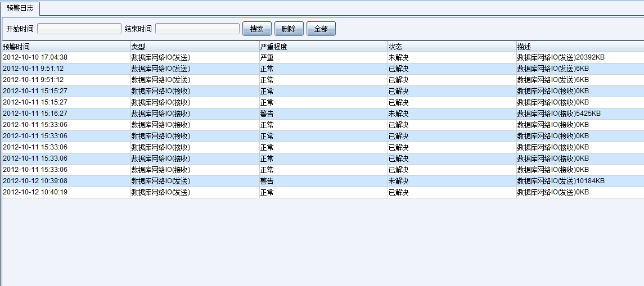Click the 严重程度 column header
Image resolution: width=644 pixels, height=286 pixels.
coord(323,47)
